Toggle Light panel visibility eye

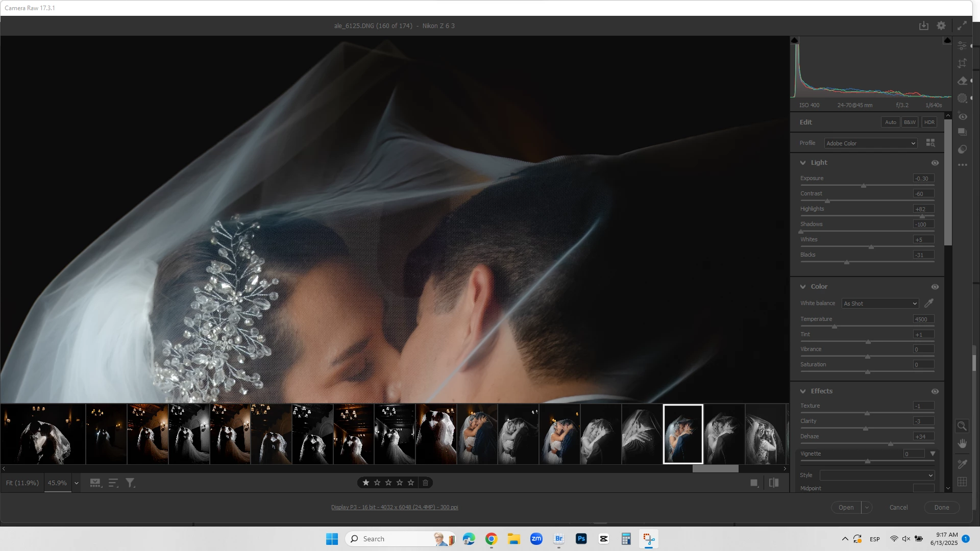click(935, 163)
